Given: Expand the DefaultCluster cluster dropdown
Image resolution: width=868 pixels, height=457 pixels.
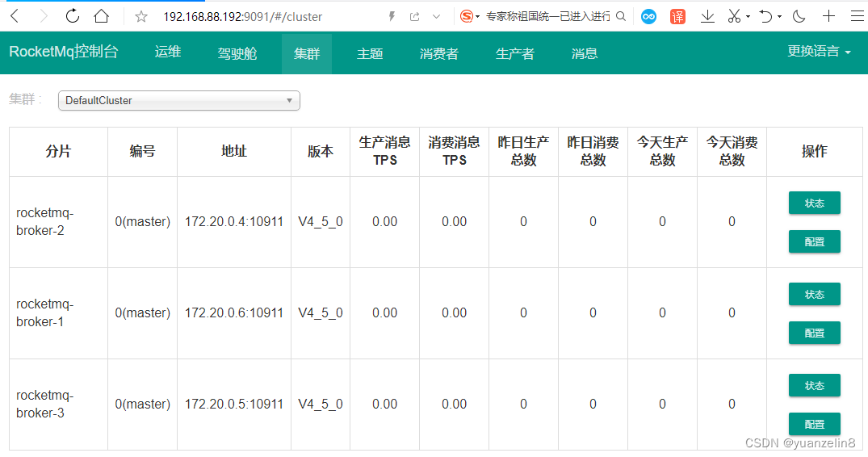Looking at the screenshot, I should pyautogui.click(x=178, y=101).
